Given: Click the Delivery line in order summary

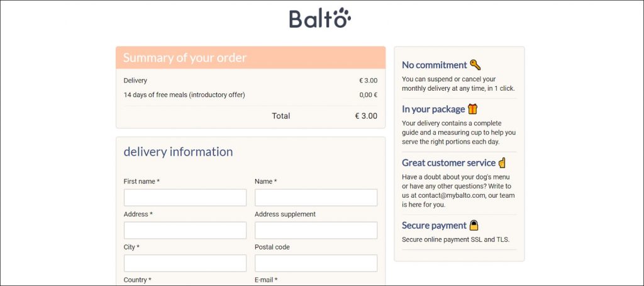Looking at the screenshot, I should coord(135,81).
